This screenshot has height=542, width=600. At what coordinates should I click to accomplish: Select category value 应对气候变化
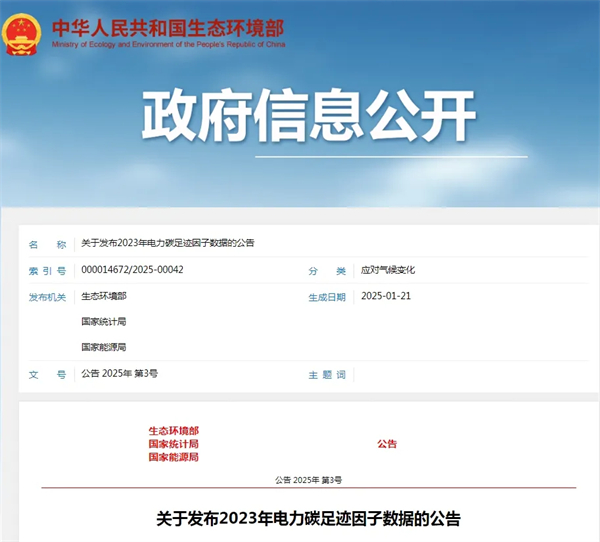point(388,270)
